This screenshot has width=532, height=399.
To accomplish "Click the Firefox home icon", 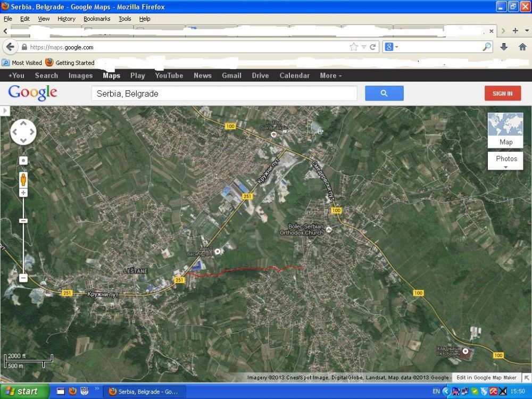I will click(x=522, y=47).
